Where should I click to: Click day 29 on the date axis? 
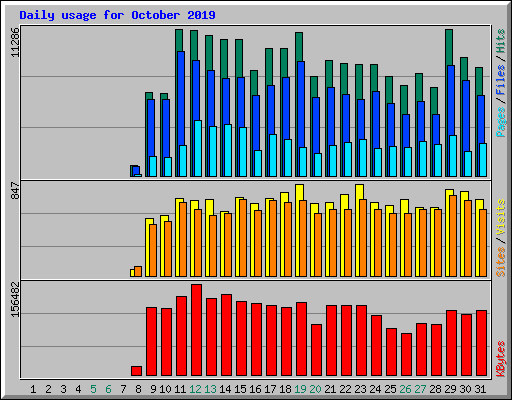coord(450,389)
